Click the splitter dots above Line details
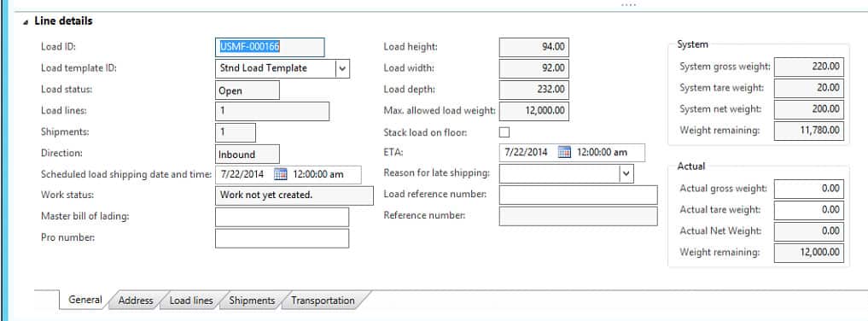Image resolution: width=868 pixels, height=321 pixels. (x=628, y=5)
